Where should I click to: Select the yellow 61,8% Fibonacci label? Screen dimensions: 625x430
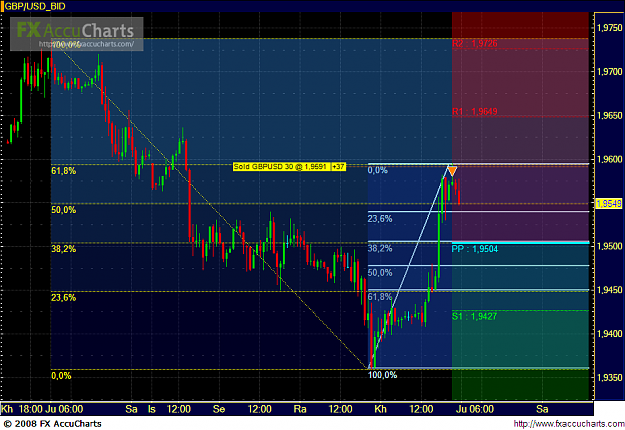pos(63,171)
